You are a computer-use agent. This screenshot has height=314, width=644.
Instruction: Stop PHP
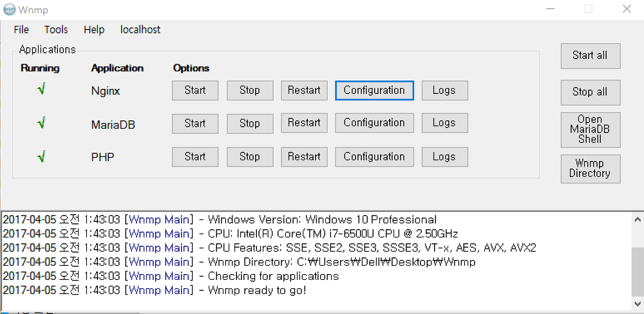(250, 157)
